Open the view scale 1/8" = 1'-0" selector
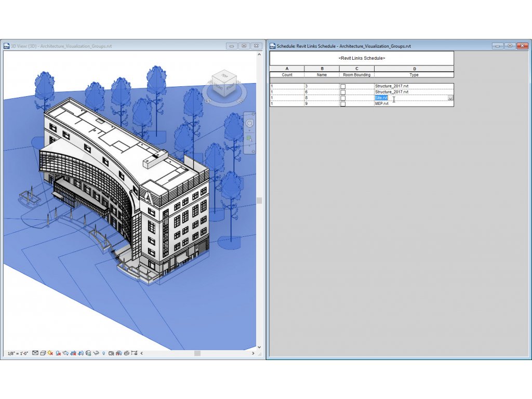Image resolution: width=532 pixels, height=399 pixels. point(18,353)
